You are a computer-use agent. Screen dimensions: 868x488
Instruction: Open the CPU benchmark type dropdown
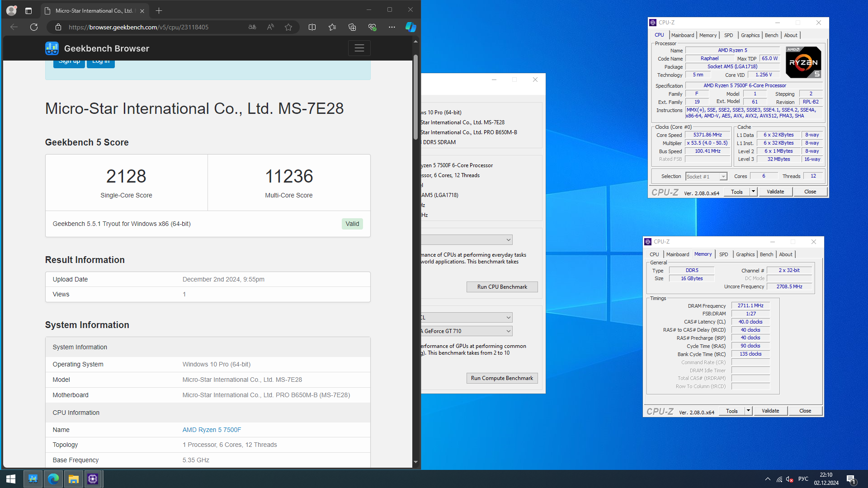coord(467,240)
